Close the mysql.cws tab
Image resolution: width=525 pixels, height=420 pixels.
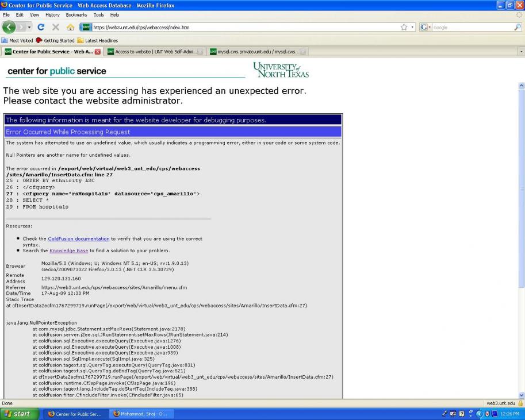click(302, 52)
